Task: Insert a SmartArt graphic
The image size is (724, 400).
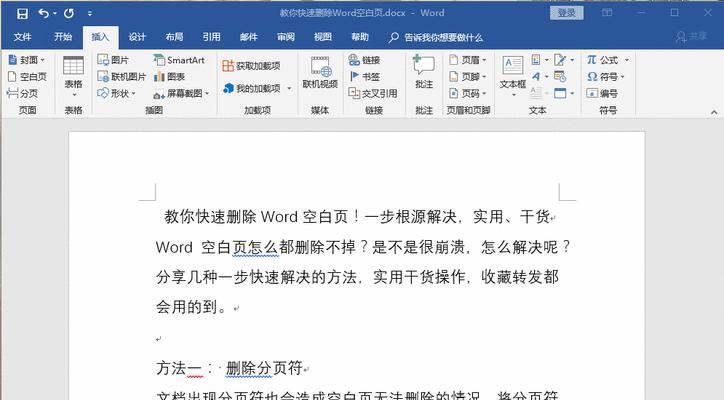Action: pyautogui.click(x=179, y=60)
